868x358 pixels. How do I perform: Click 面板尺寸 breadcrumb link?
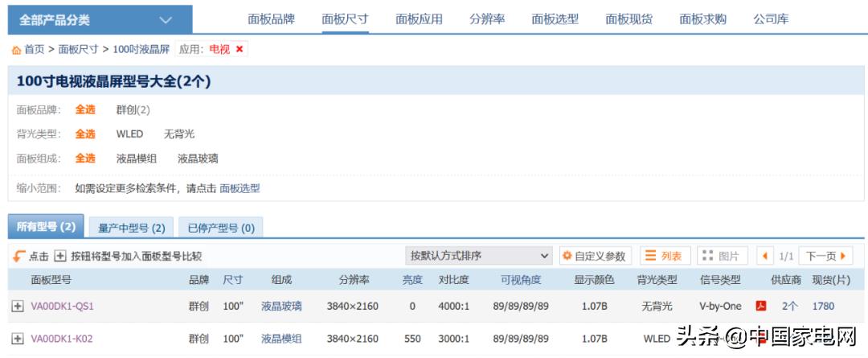(x=78, y=49)
